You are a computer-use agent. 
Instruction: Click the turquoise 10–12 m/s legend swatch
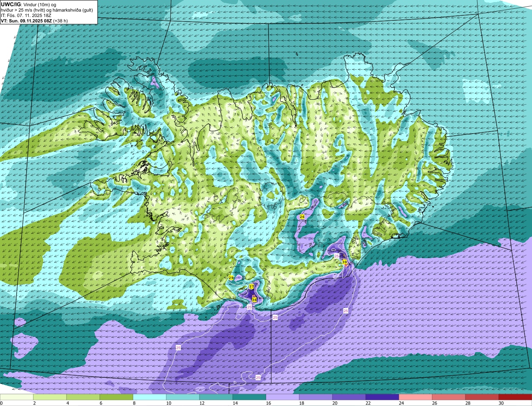(x=183, y=397)
